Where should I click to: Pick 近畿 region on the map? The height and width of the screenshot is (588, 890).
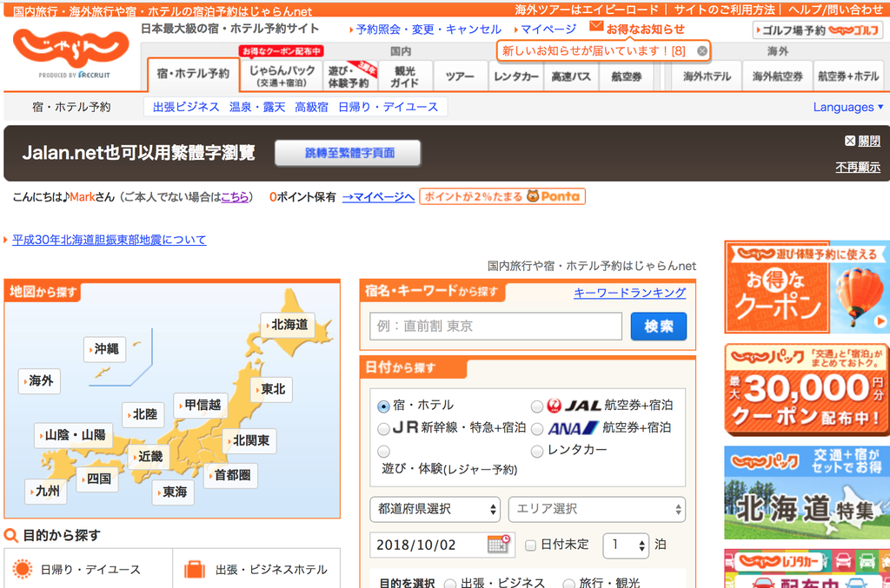tap(148, 457)
